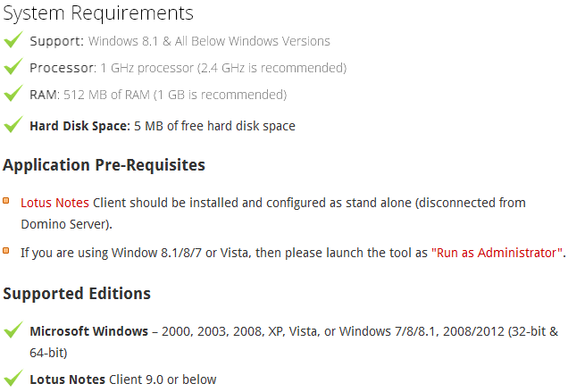Click the bold Microsoft Windows label

click(x=88, y=331)
